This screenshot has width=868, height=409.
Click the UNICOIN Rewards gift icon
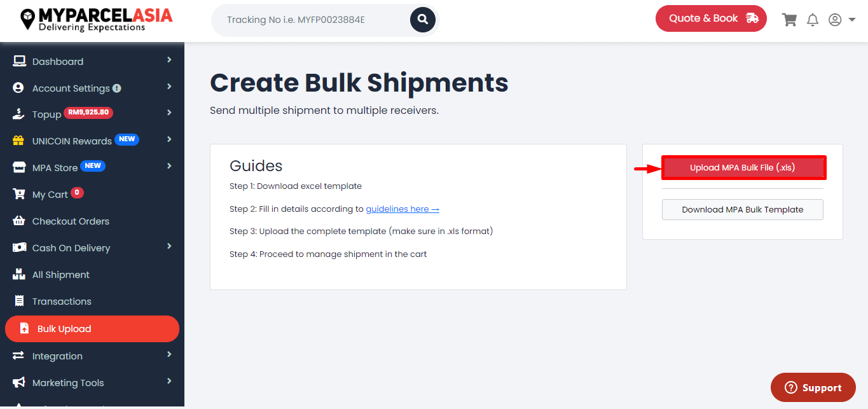(x=19, y=141)
